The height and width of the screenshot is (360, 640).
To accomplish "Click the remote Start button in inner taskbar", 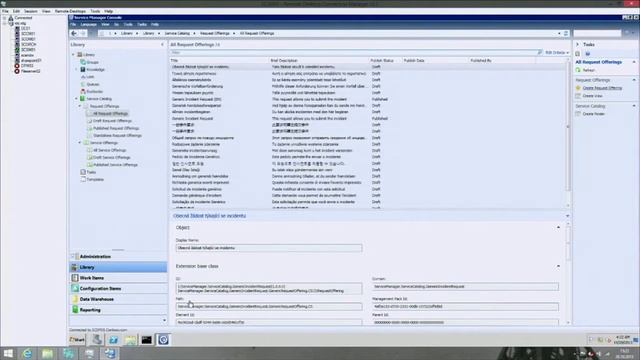I will (x=77, y=340).
